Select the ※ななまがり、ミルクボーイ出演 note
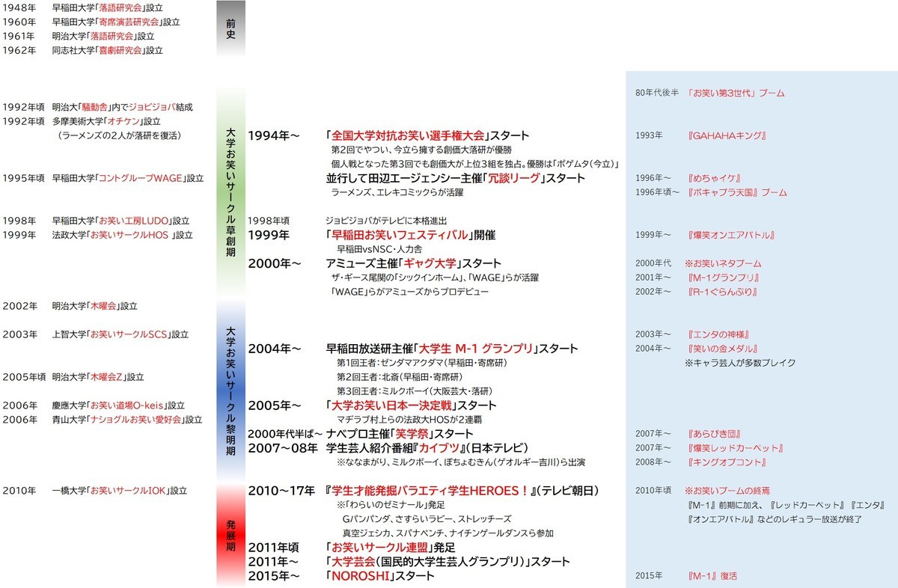The image size is (898, 588). pyautogui.click(x=461, y=462)
